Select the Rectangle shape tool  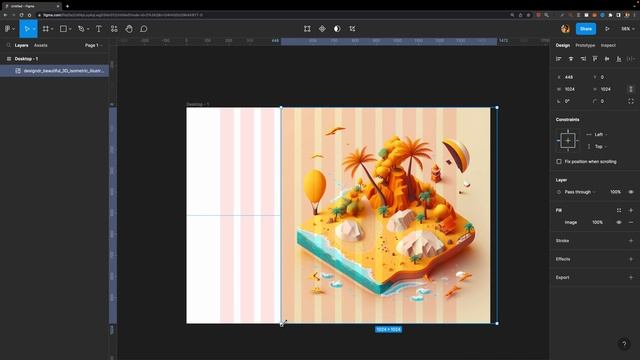coord(63,29)
